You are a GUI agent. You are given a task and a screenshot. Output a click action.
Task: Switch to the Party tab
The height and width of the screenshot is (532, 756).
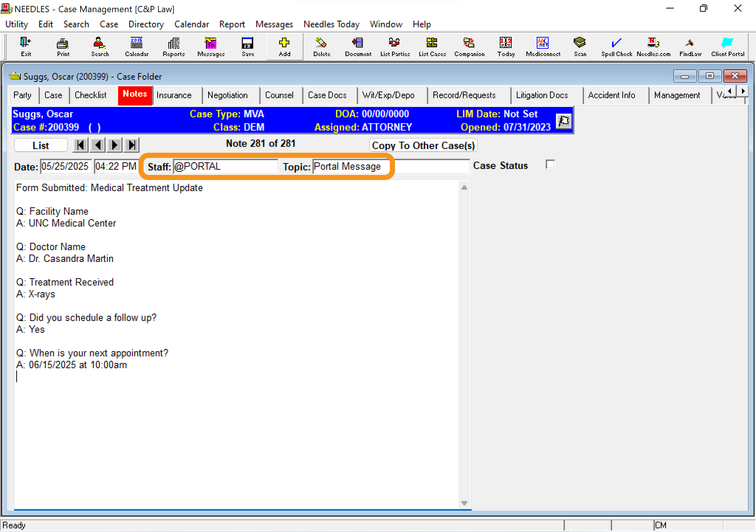pos(23,95)
